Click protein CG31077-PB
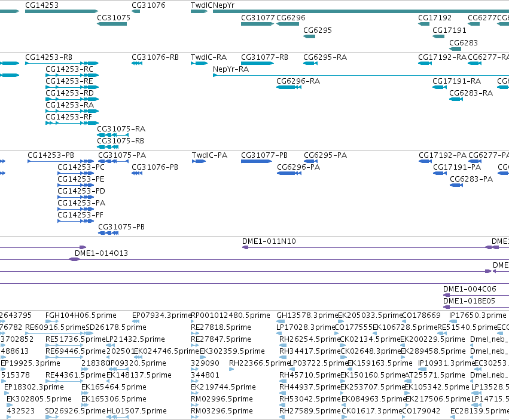509x420 pixels. [x=264, y=155]
